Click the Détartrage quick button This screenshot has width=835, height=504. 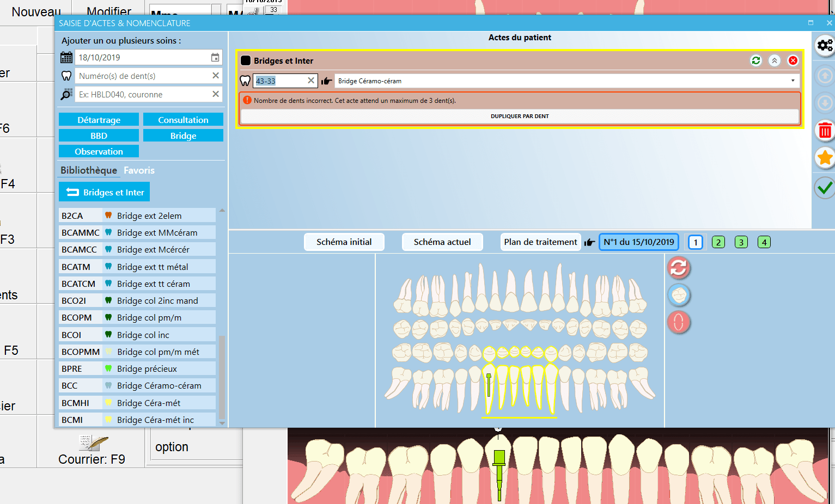tap(99, 120)
